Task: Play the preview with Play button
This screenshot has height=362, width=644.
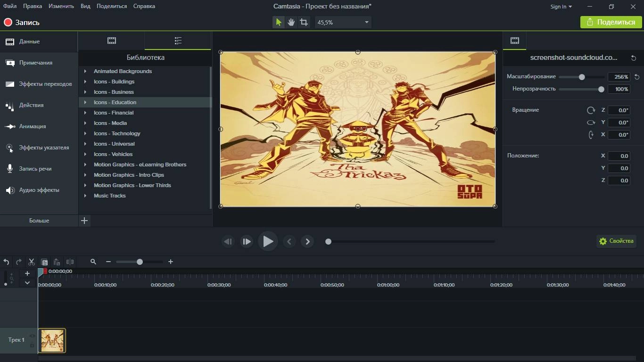Action: 268,241
